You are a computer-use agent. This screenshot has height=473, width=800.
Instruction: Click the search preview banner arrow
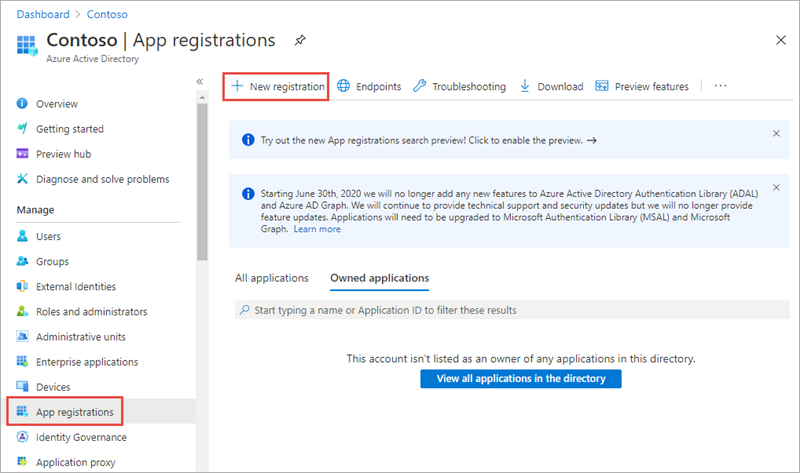pyautogui.click(x=591, y=140)
